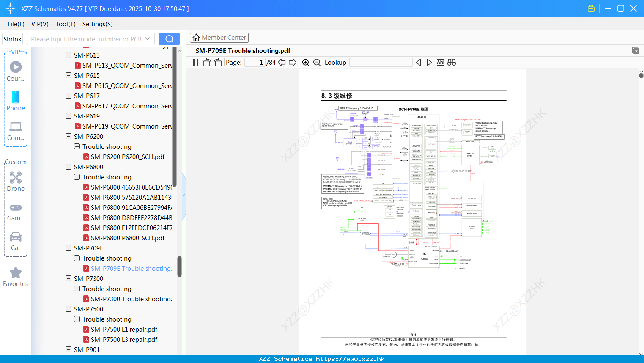Open Courses from VIP sidebar

16,71
